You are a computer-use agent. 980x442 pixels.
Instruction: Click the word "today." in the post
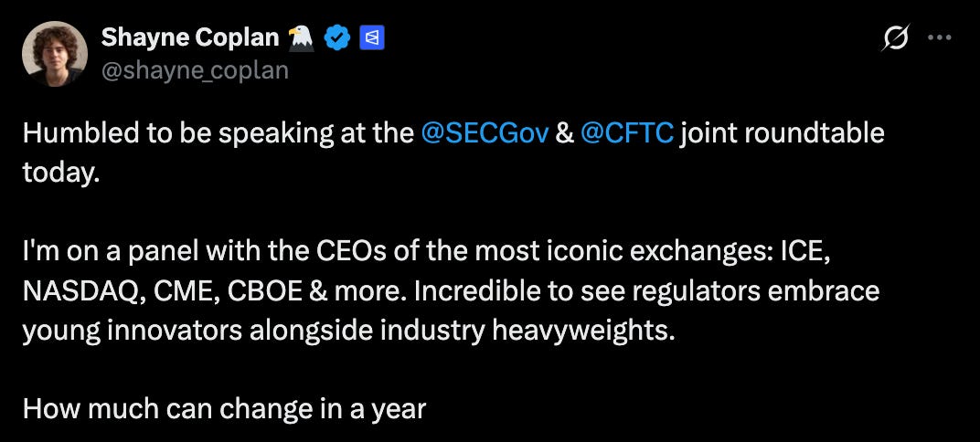61,173
